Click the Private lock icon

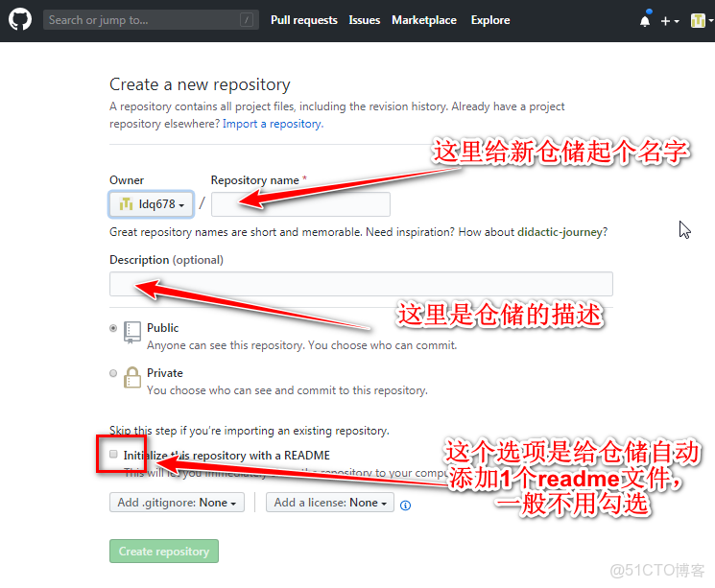click(x=132, y=377)
